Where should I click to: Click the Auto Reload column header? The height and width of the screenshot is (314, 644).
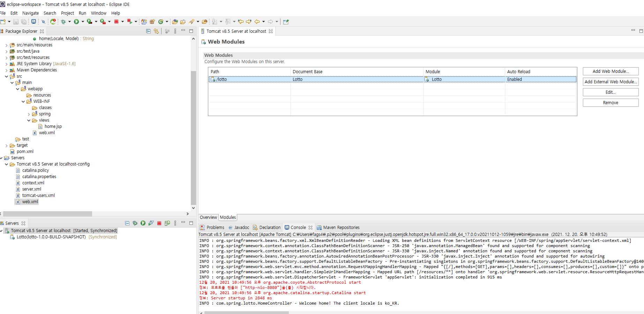tap(541, 71)
